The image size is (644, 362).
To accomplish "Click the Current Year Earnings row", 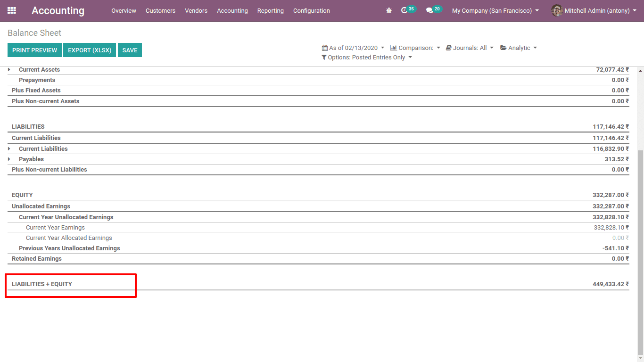I will 318,228.
